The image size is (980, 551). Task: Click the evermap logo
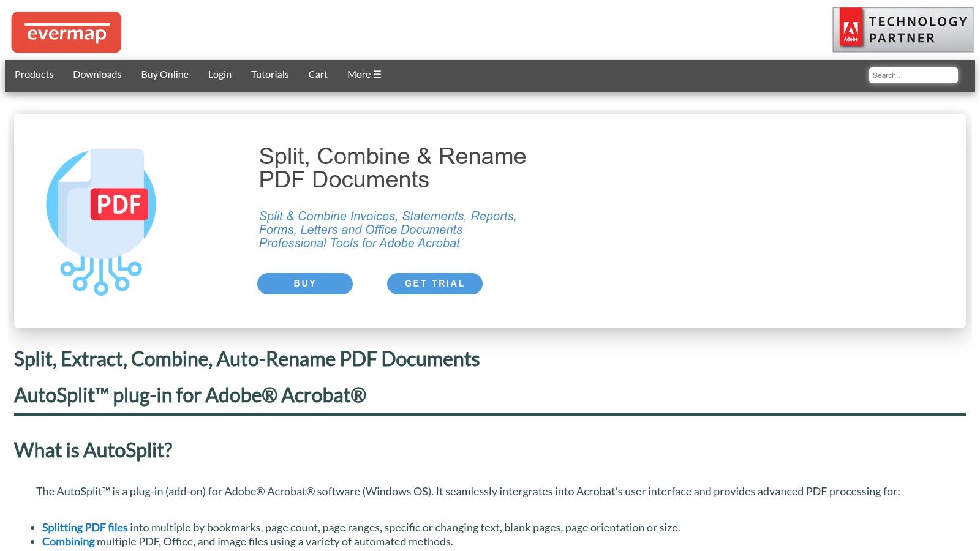click(x=66, y=32)
